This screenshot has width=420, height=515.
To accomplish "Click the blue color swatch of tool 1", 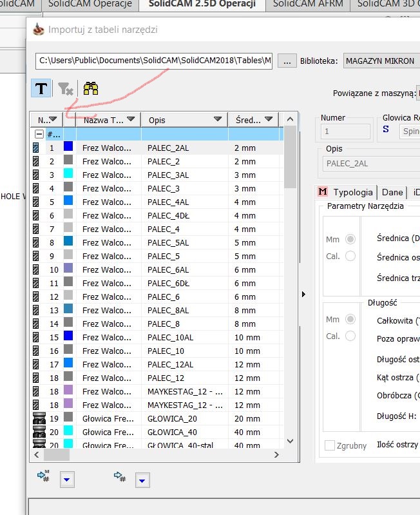I will (x=68, y=146).
